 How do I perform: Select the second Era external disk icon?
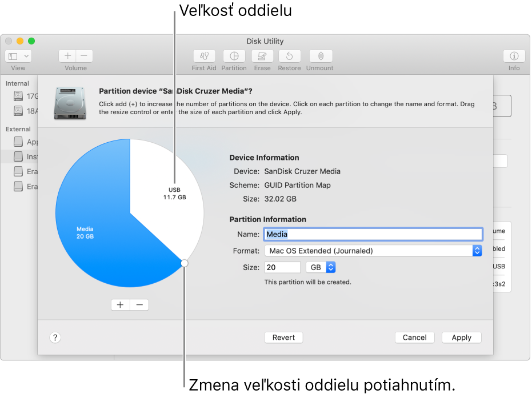18,187
